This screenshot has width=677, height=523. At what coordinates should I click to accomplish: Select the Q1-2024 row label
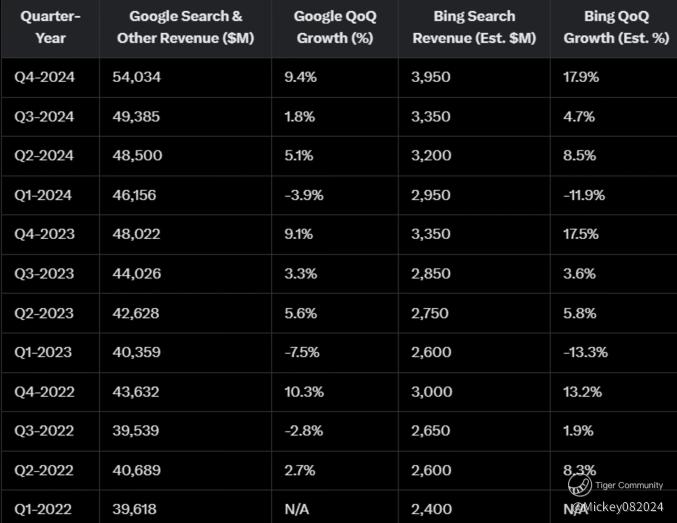point(43,195)
